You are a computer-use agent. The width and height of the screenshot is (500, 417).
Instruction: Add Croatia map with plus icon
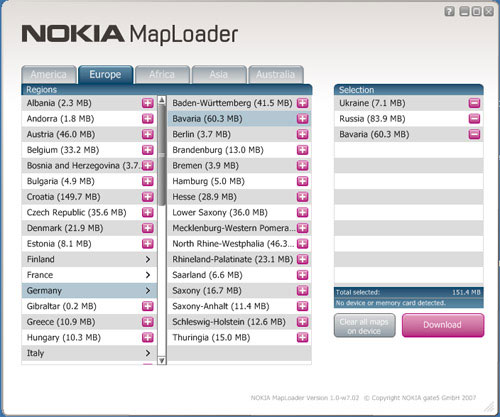point(148,197)
